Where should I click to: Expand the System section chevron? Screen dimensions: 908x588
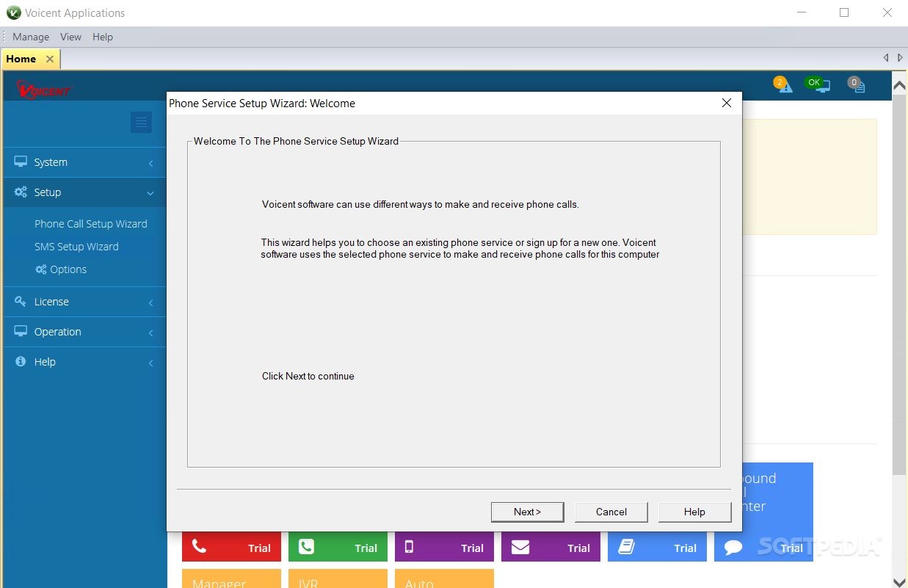point(150,163)
